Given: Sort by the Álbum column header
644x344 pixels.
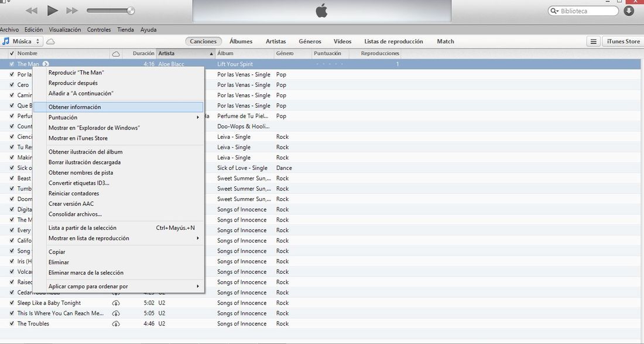Looking at the screenshot, I should tap(244, 53).
